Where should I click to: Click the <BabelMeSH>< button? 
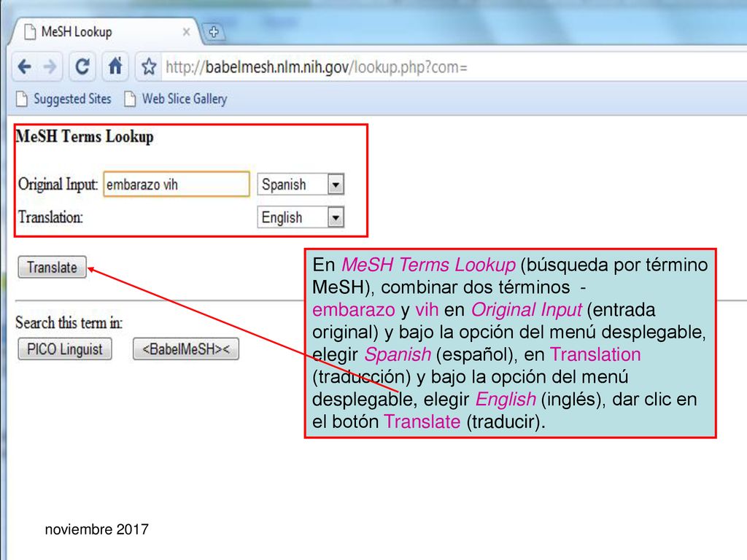186,349
